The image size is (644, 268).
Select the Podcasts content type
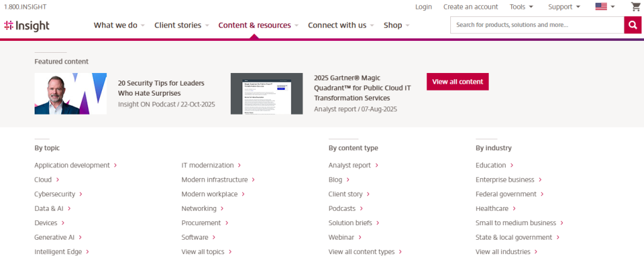(341, 209)
